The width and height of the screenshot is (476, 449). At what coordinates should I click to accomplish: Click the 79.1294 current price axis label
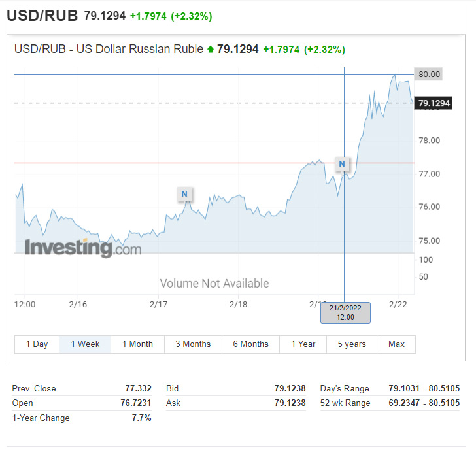click(434, 103)
